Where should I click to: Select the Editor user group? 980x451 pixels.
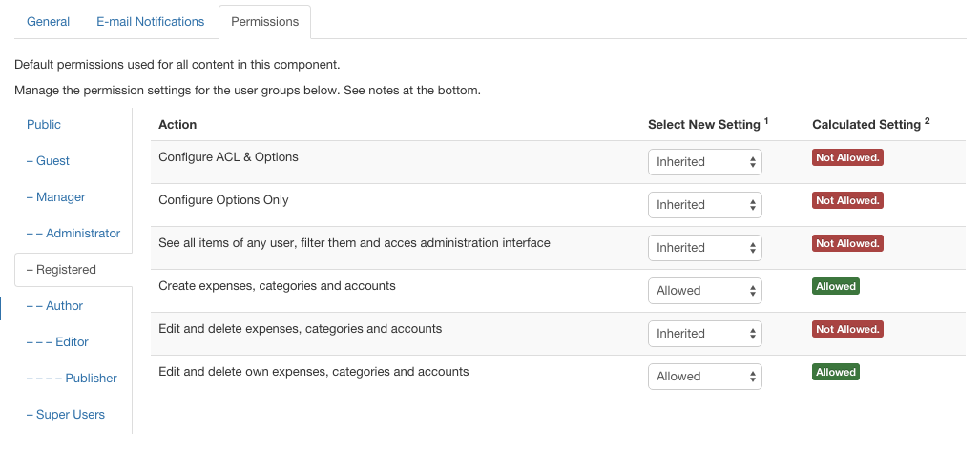[57, 341]
